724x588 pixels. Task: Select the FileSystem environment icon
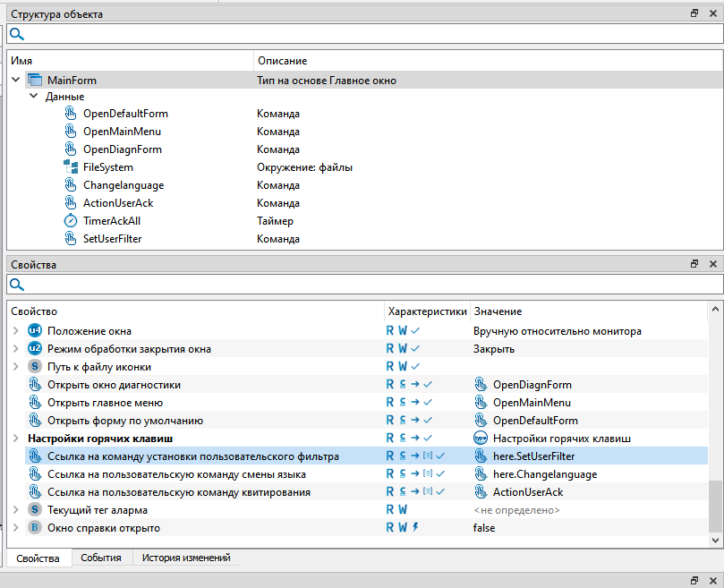point(71,167)
